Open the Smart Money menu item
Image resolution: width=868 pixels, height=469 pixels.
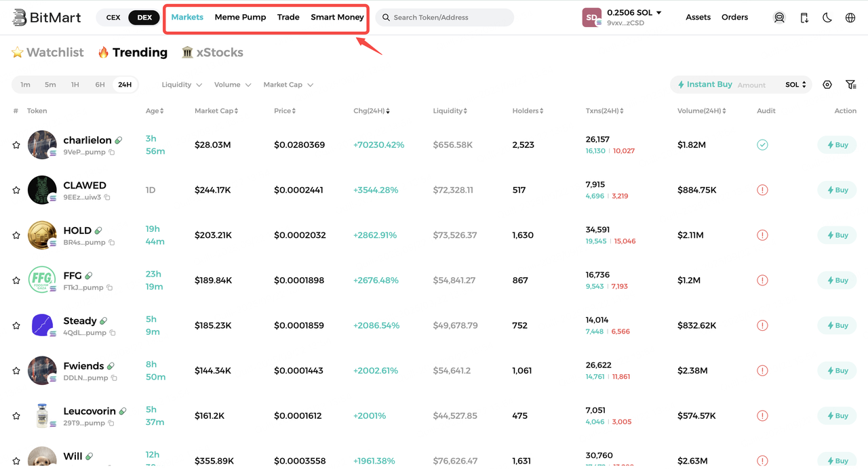click(337, 17)
